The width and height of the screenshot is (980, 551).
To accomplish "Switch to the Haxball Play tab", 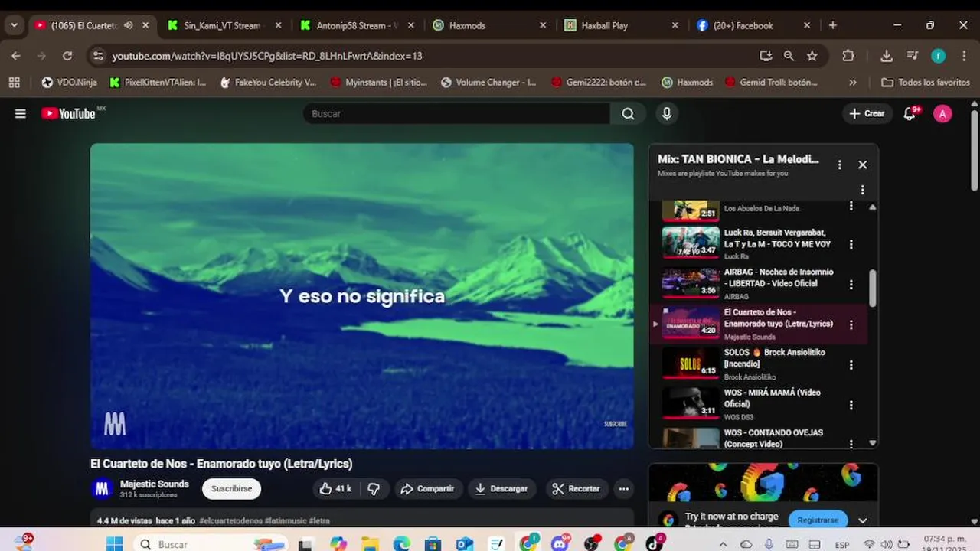I will coord(621,25).
